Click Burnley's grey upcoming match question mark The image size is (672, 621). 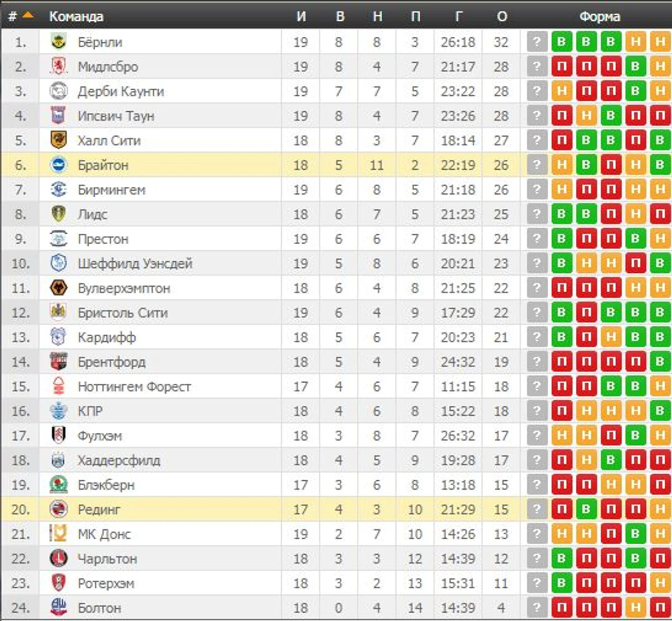(x=537, y=42)
